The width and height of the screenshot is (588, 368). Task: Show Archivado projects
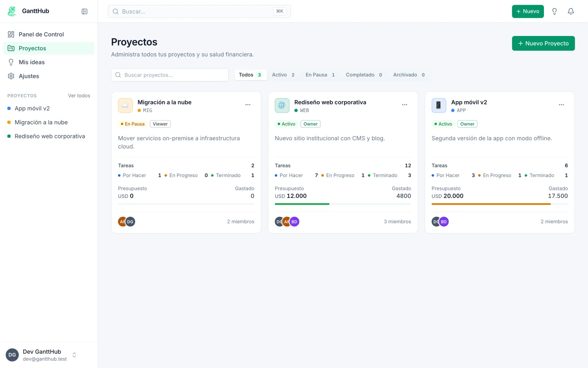(x=409, y=75)
